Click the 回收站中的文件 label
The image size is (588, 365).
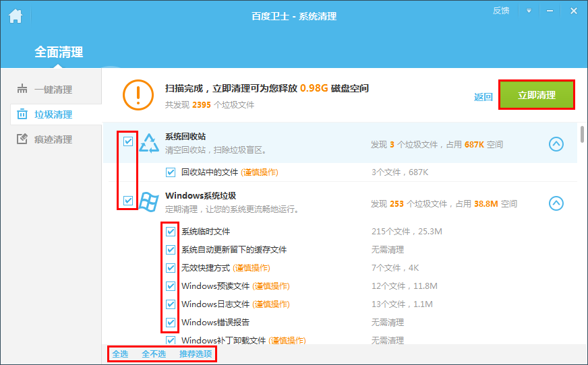point(210,172)
